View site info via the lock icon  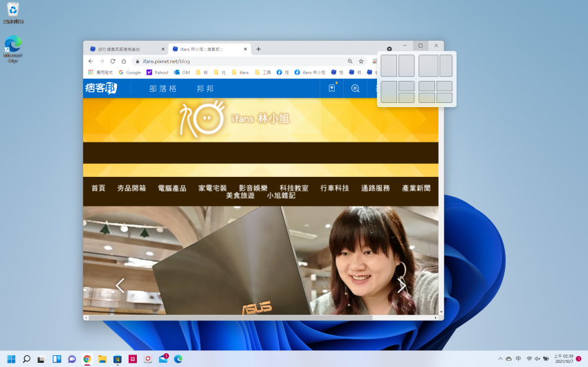click(x=137, y=61)
